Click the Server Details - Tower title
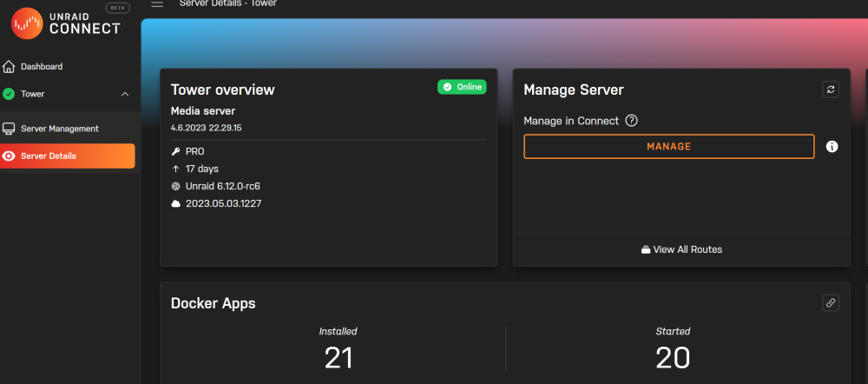Image resolution: width=868 pixels, height=384 pixels. pos(228,3)
